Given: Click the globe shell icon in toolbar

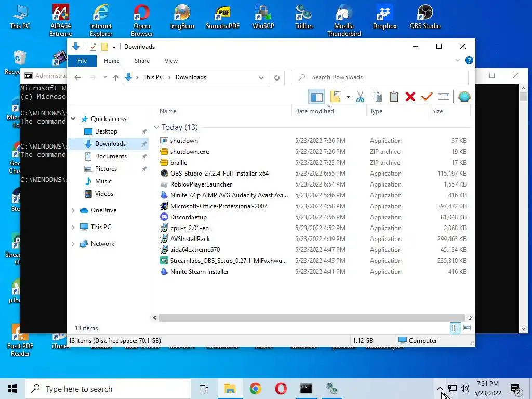Looking at the screenshot, I should click(464, 97).
